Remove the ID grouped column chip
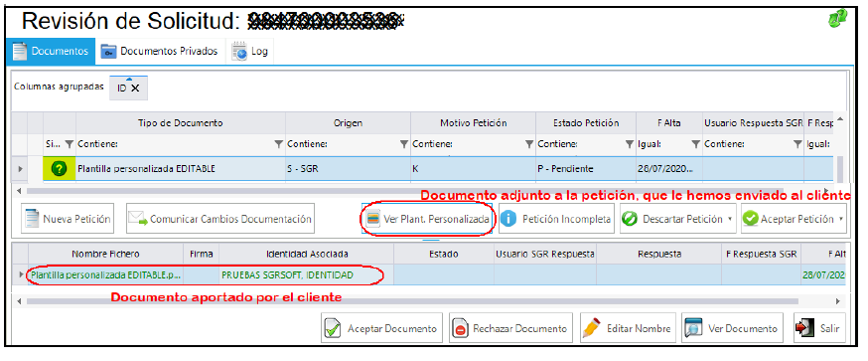Image resolution: width=868 pixels, height=361 pixels. click(x=135, y=89)
